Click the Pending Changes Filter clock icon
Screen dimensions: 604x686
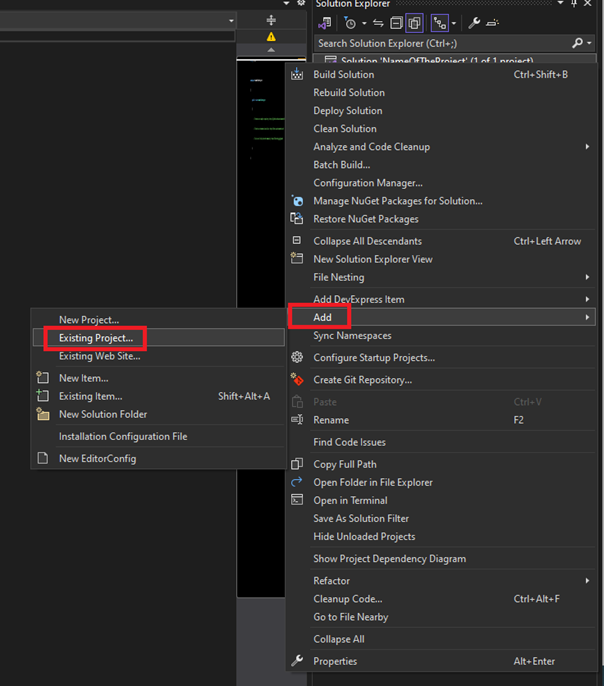tap(351, 23)
